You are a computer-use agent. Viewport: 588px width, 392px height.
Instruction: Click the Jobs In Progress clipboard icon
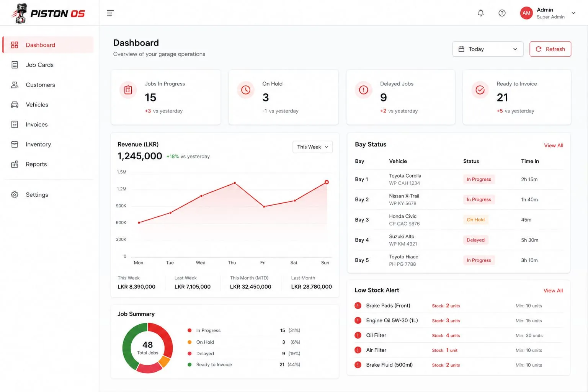coord(128,90)
